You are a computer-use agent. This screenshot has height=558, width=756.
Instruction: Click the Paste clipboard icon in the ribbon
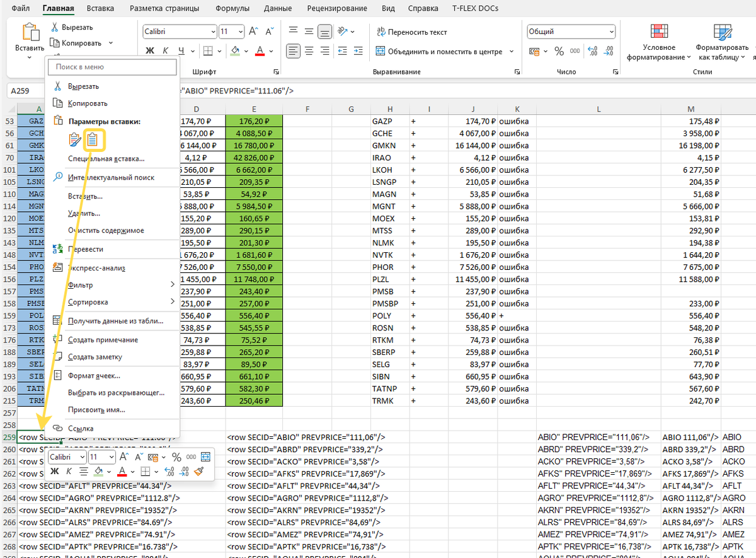coord(30,32)
